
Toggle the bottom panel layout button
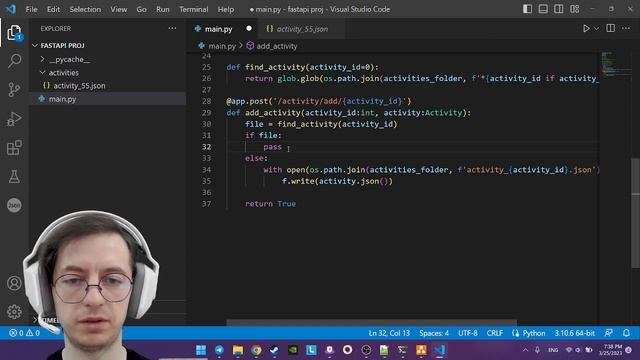point(543,9)
